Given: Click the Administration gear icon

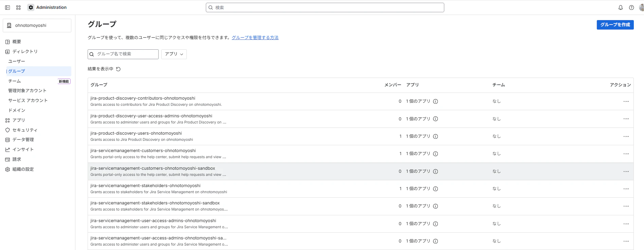Looking at the screenshot, I should (31, 7).
